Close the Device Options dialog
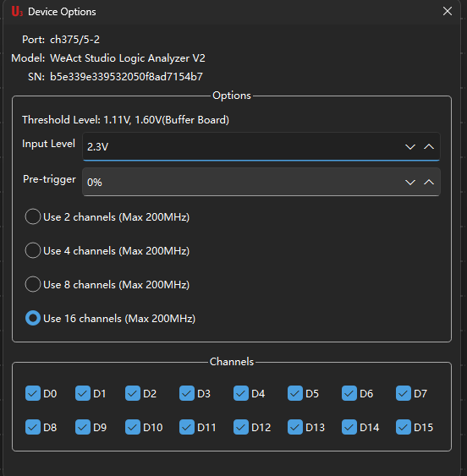Viewport: 467px width, 476px height. pyautogui.click(x=448, y=11)
